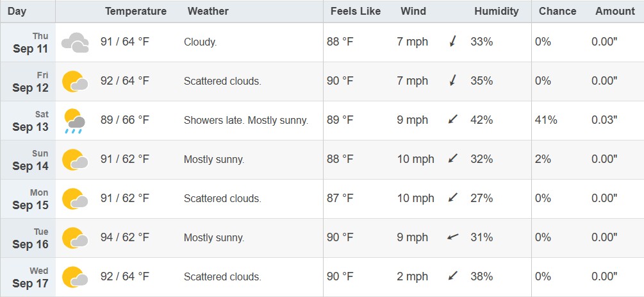Click the partly sunny icon for Sep 14
This screenshot has width=644, height=297.
(x=75, y=160)
